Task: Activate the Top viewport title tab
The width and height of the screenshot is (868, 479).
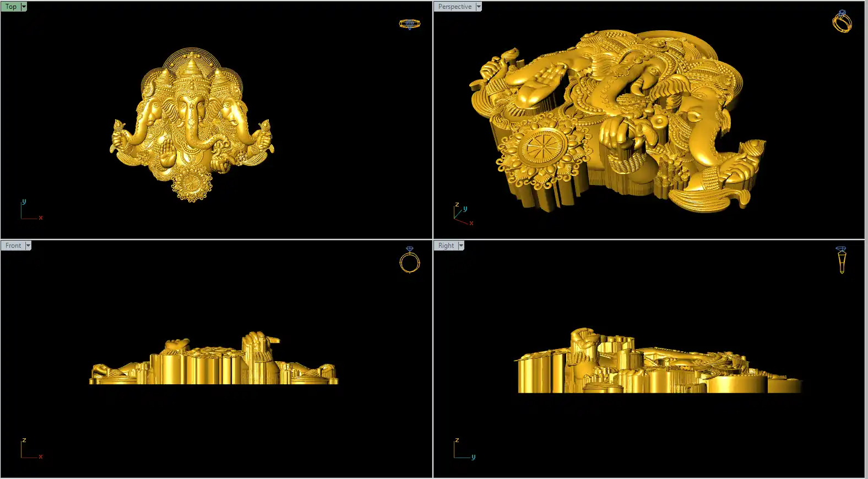Action: click(10, 7)
